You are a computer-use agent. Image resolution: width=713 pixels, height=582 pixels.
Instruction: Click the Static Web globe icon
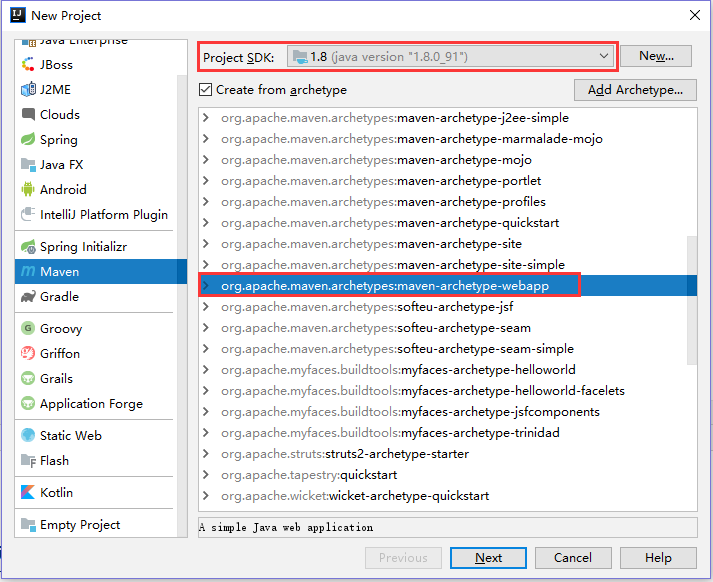[x=28, y=435]
